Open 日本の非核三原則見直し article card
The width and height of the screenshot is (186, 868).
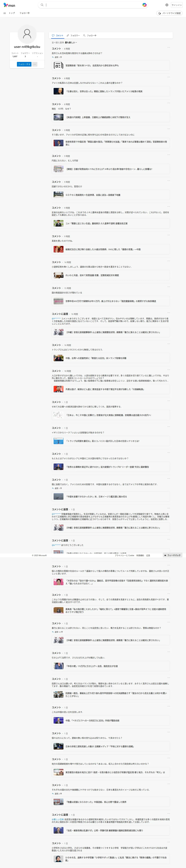111,746
